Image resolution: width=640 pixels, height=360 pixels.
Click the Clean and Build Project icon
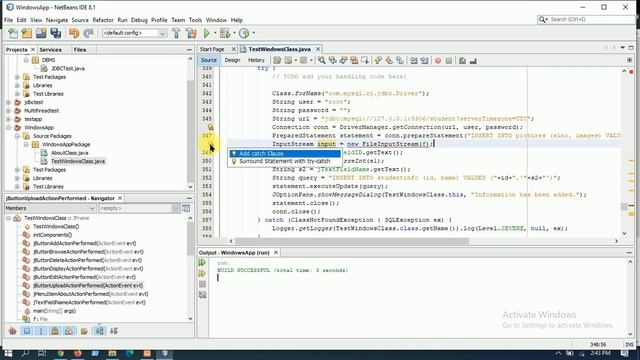pyautogui.click(x=191, y=33)
